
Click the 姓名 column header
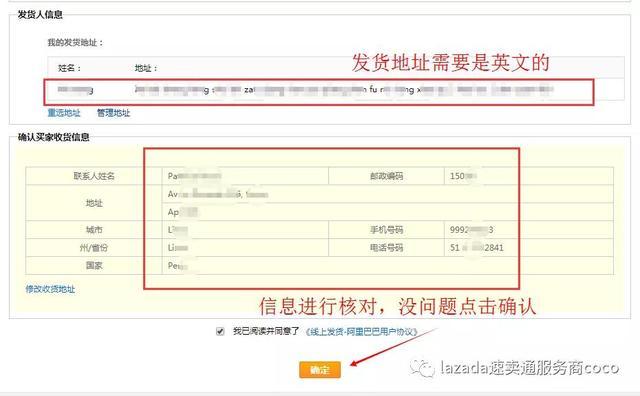[x=69, y=68]
